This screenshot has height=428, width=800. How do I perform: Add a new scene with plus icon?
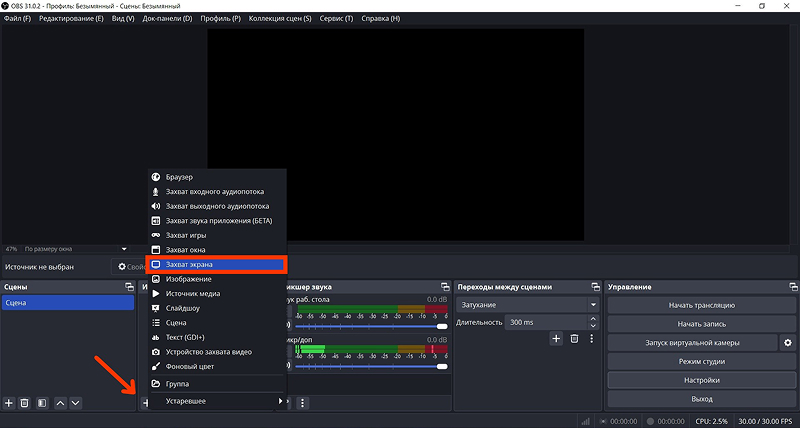tap(9, 403)
